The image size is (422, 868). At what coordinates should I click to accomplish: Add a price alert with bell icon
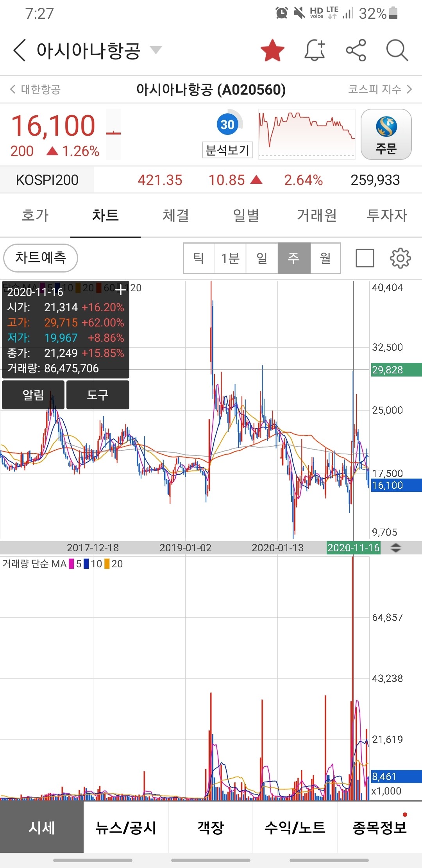[315, 50]
